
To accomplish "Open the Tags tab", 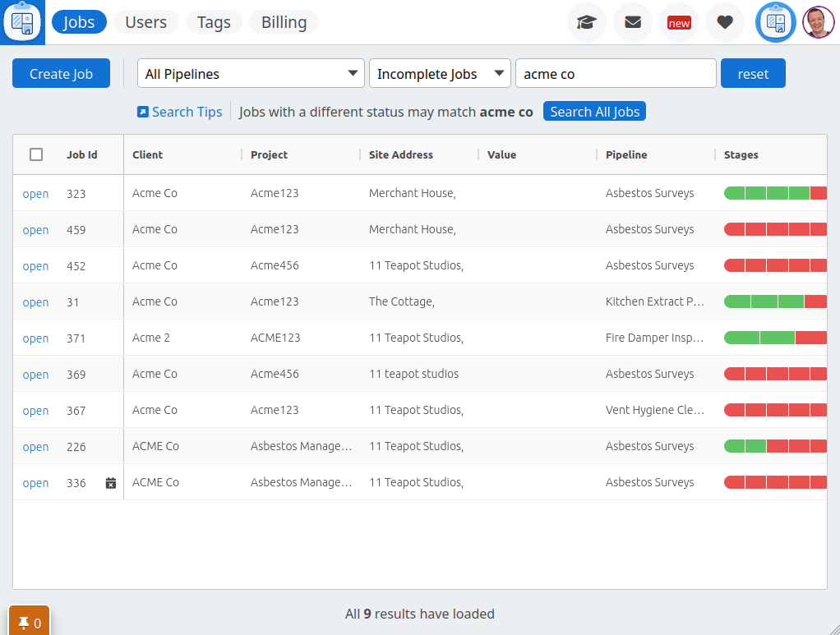I will coord(214,22).
